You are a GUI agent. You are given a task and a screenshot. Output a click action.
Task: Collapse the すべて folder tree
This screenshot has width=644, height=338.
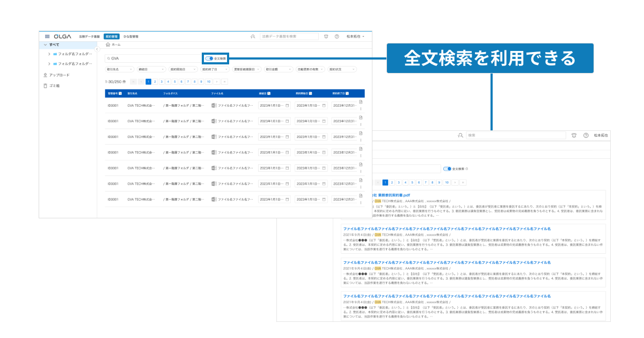[46, 45]
